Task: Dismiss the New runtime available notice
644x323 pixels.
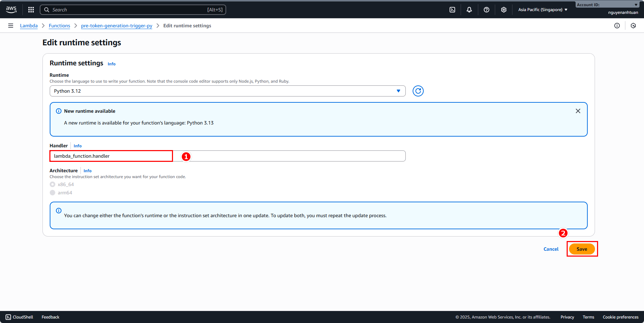Action: [578, 111]
